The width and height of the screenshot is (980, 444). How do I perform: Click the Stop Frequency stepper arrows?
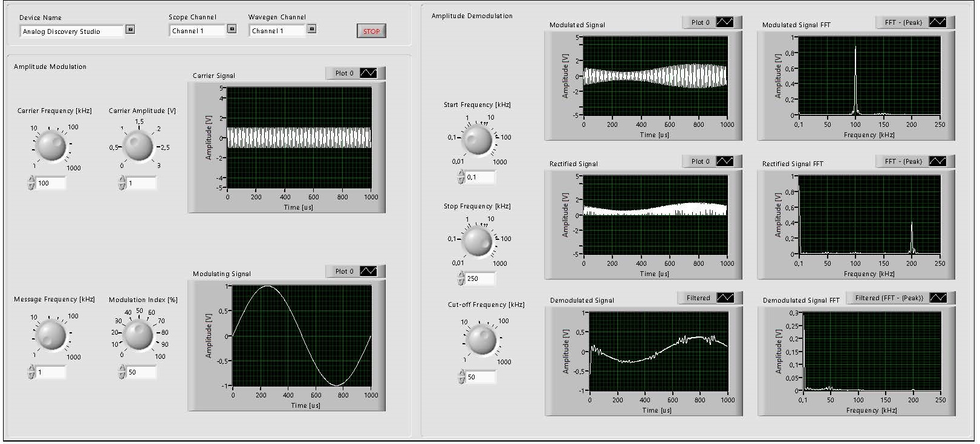tap(461, 278)
